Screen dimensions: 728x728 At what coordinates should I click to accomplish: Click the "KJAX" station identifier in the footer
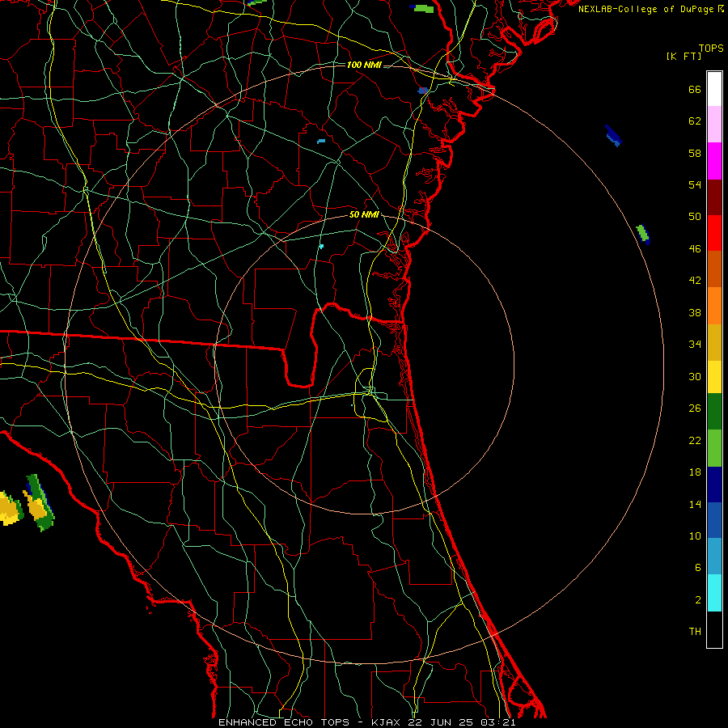(387, 722)
